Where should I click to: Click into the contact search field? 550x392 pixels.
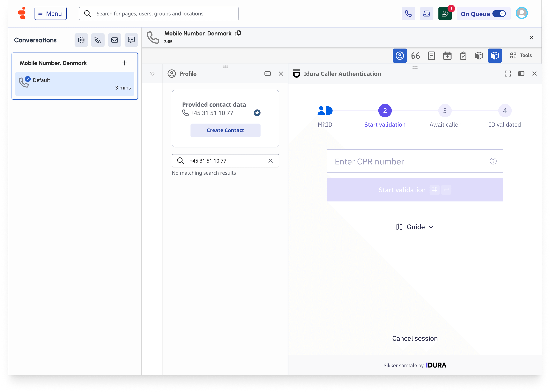pyautogui.click(x=225, y=161)
